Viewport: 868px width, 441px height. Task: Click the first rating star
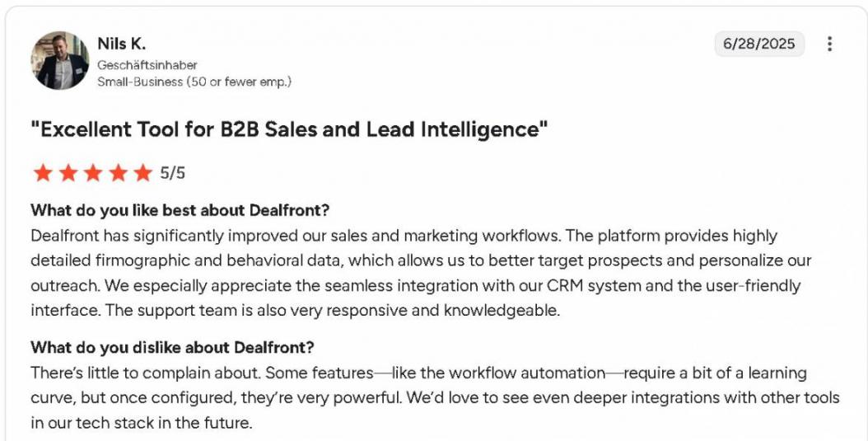point(41,173)
